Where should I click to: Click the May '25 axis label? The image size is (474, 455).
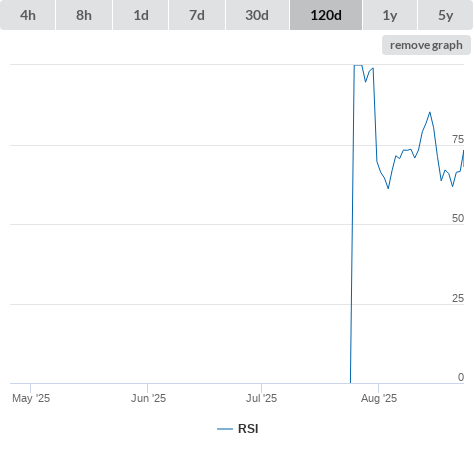tap(31, 398)
